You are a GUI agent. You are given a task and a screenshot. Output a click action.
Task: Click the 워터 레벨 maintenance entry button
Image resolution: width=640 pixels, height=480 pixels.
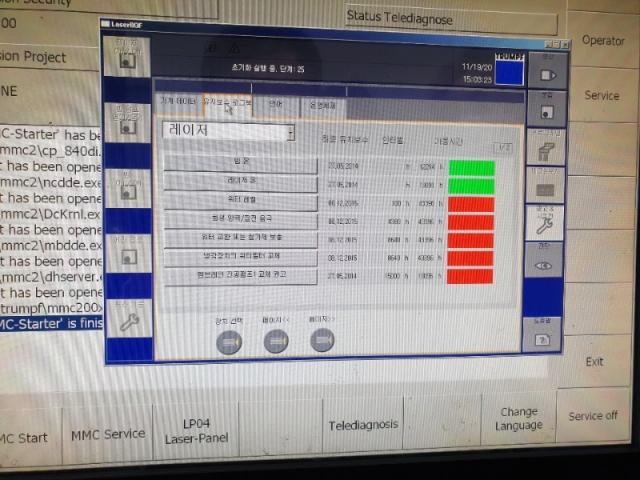coord(241,201)
